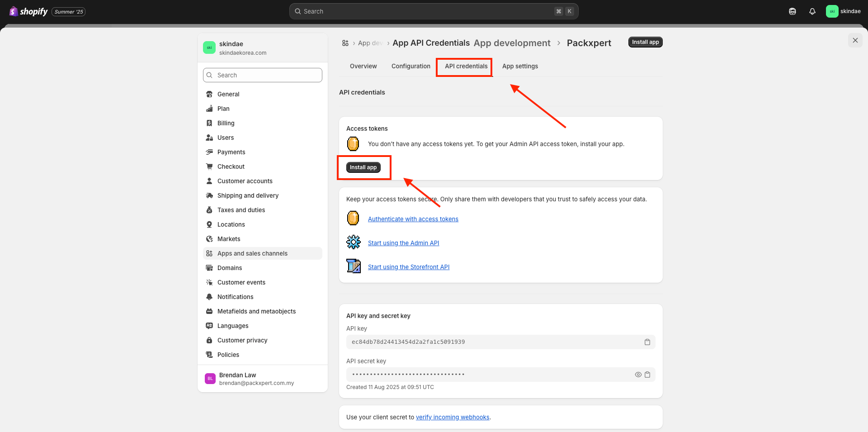
Task: Open the Sidekick assistant icon
Action: [x=793, y=11]
